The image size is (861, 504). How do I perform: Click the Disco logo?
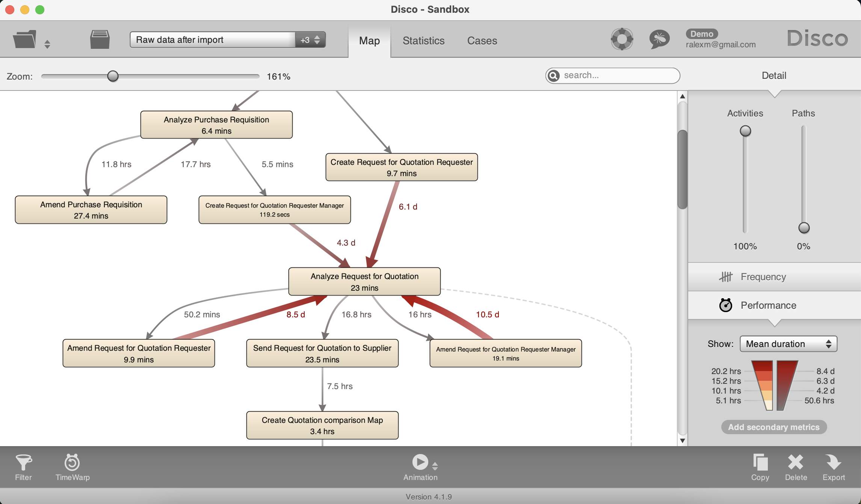coord(817,38)
